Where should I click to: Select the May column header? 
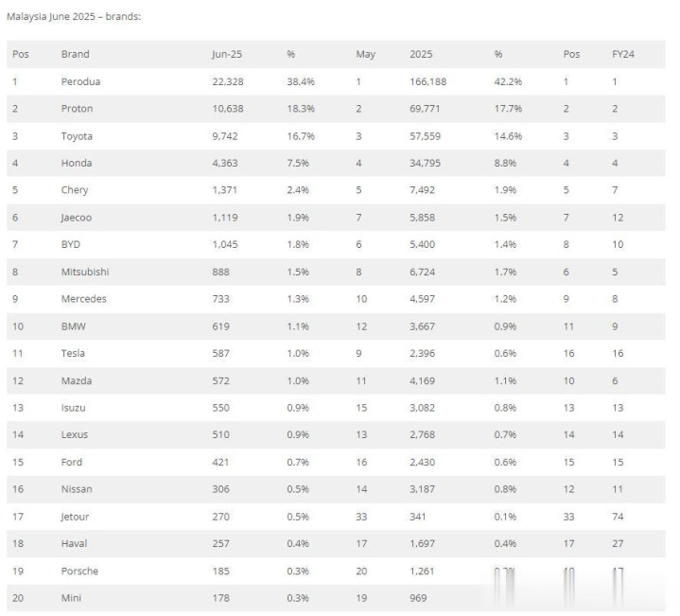point(366,54)
